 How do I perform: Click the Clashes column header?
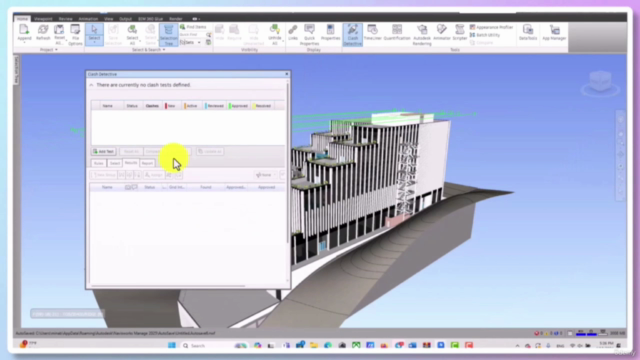pyautogui.click(x=152, y=106)
